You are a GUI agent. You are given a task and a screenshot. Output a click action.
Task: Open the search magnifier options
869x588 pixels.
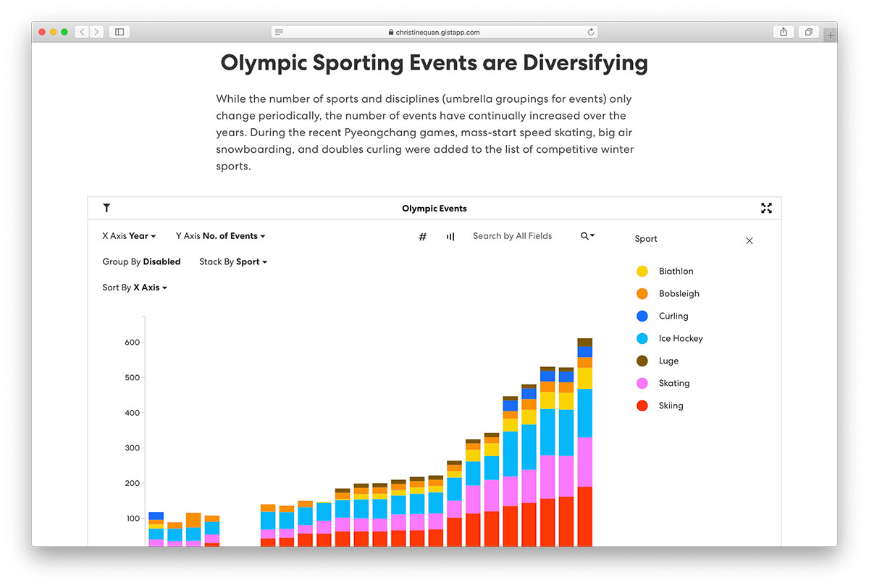click(x=587, y=236)
